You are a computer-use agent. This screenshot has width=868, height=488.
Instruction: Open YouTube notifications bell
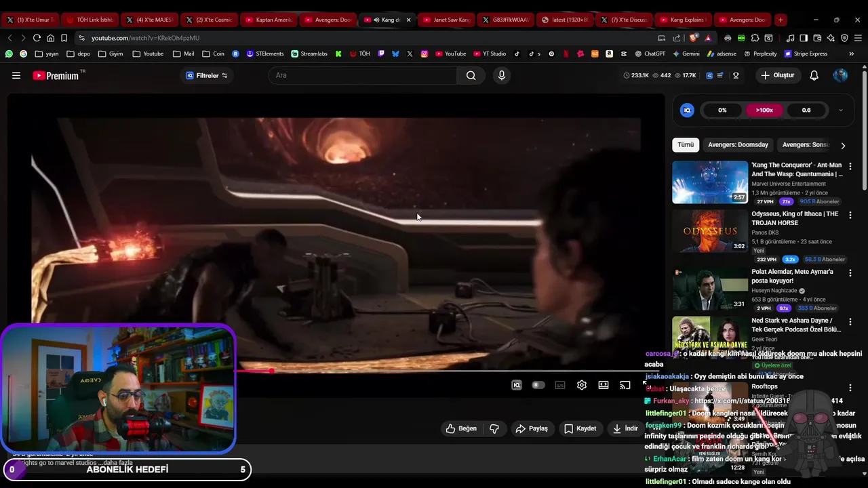814,75
